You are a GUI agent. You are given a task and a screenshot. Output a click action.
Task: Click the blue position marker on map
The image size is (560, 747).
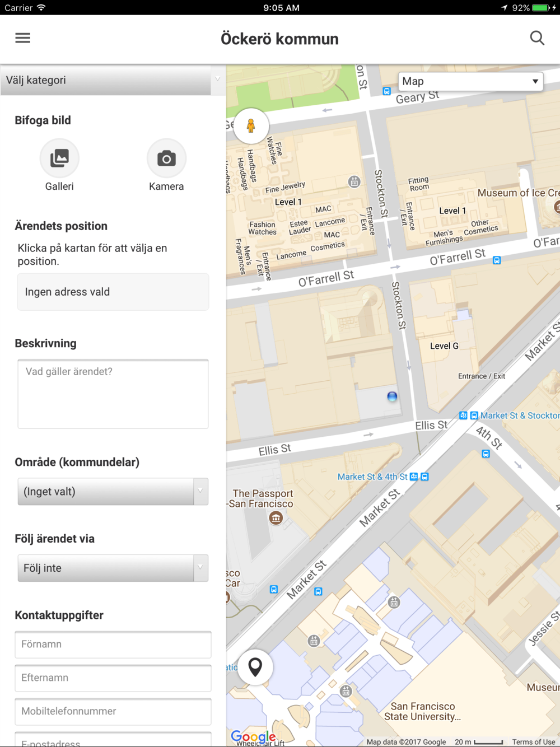pyautogui.click(x=392, y=396)
